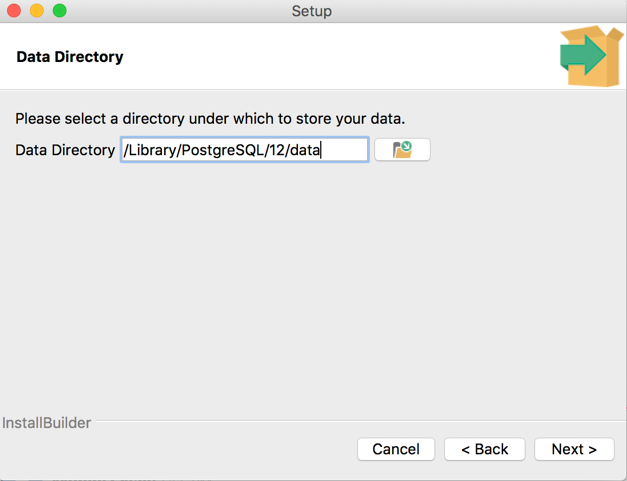
Task: Focus the Data Directory path field
Action: point(244,150)
